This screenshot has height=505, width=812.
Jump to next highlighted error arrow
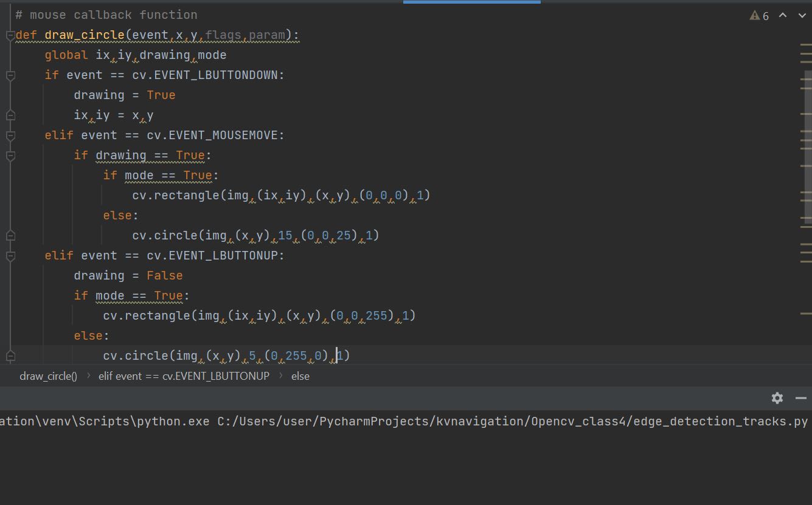[800, 15]
